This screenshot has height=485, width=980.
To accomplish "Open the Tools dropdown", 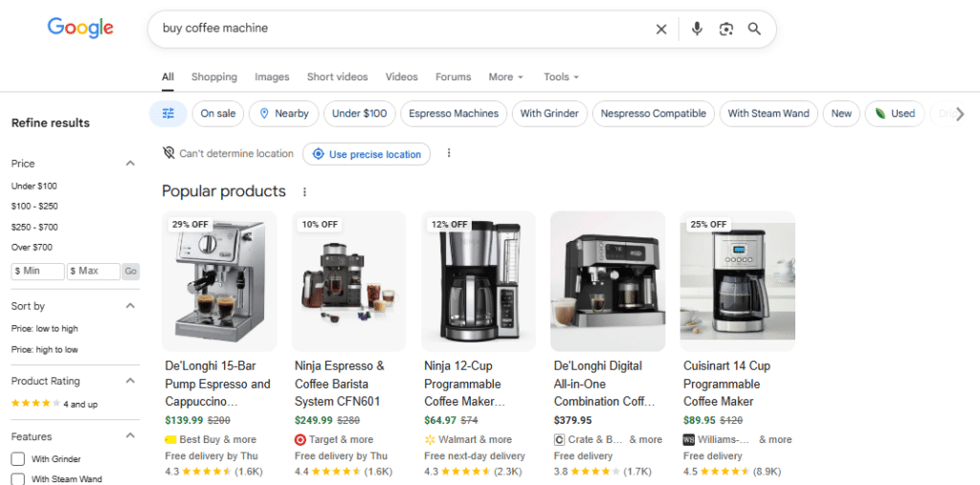I will [x=561, y=77].
